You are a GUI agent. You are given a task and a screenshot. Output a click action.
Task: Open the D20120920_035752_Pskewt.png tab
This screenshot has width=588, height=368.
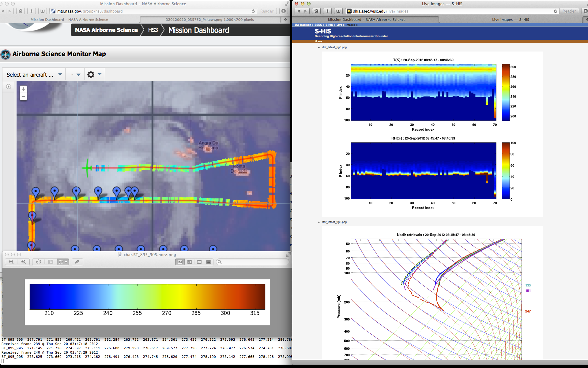tap(209, 20)
